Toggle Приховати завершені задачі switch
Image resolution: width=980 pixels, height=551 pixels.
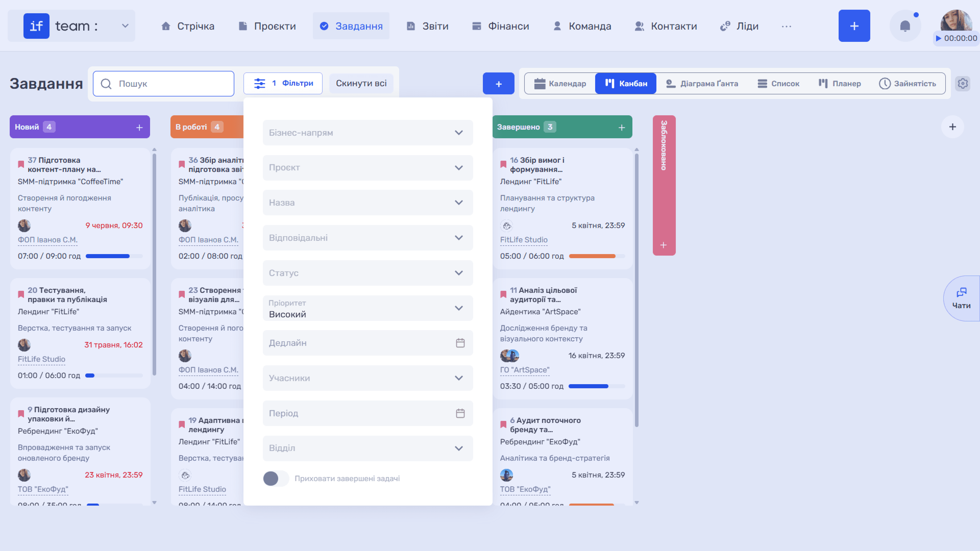tap(276, 478)
